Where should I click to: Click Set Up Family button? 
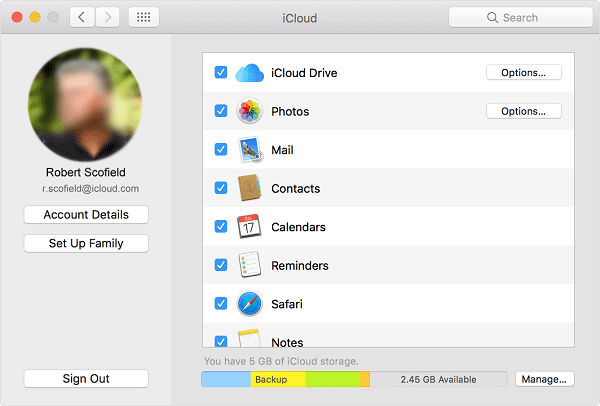click(x=86, y=243)
